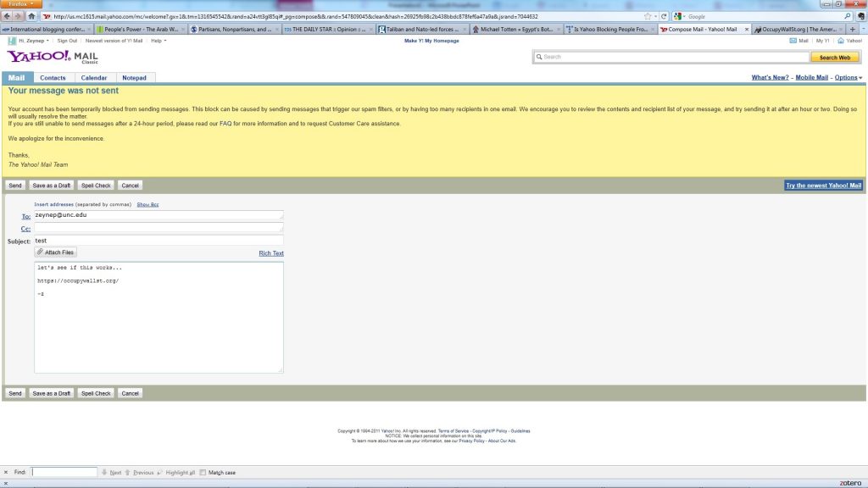Click Attach Files button with paperclip
The image size is (868, 488).
[x=55, y=252]
